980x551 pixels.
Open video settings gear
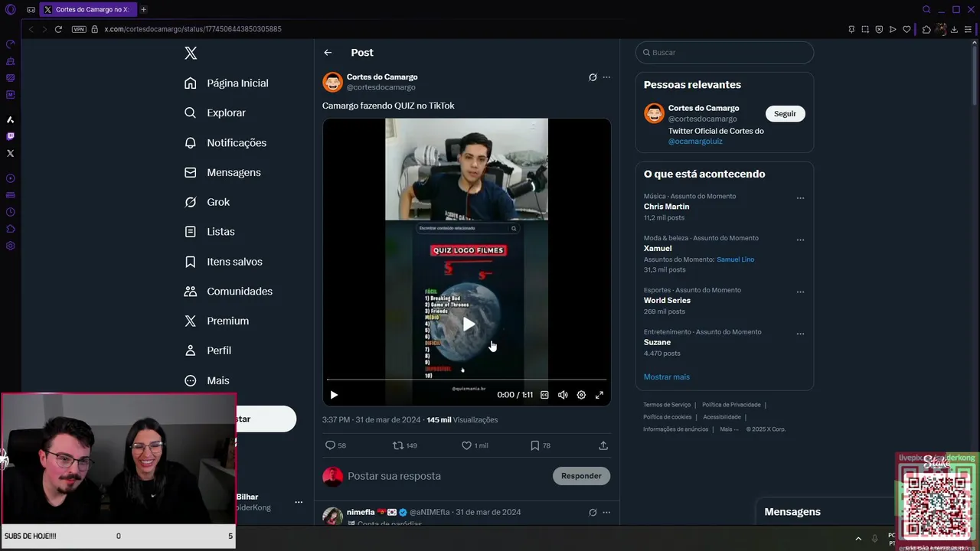coord(581,395)
